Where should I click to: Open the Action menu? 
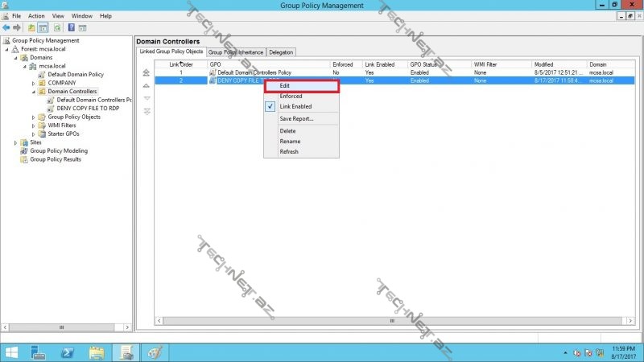pyautogui.click(x=36, y=16)
